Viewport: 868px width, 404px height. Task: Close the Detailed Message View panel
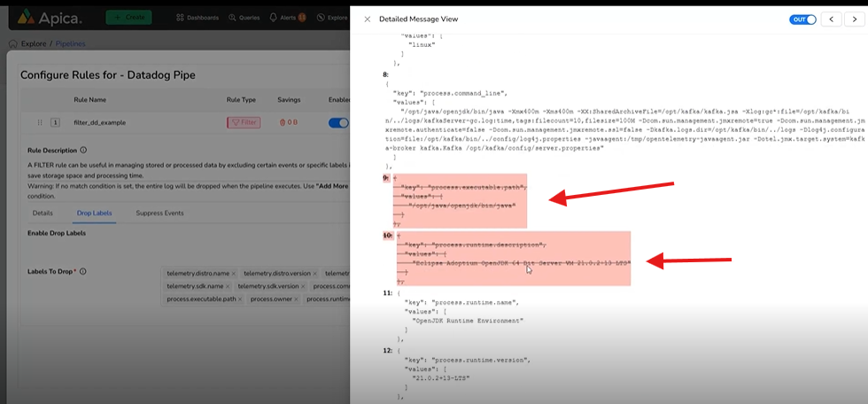coord(367,19)
